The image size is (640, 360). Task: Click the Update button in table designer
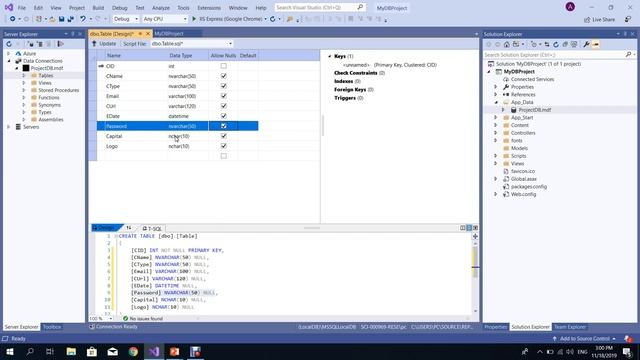(x=104, y=44)
